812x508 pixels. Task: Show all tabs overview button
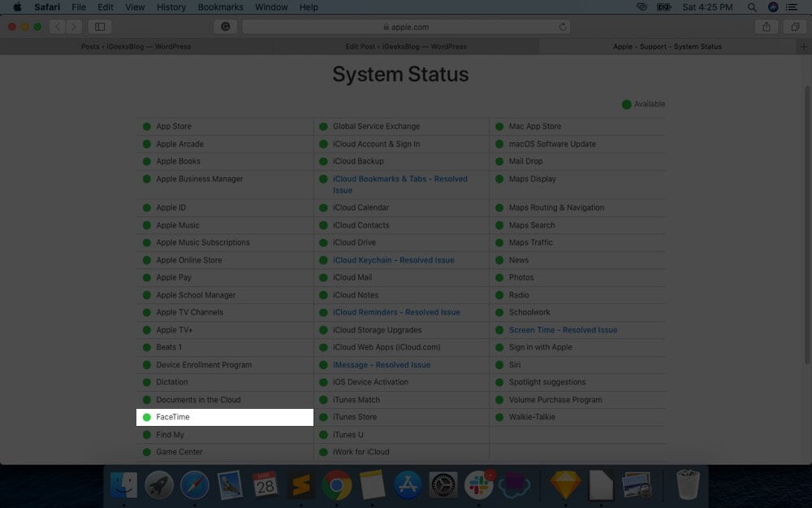[x=795, y=27]
